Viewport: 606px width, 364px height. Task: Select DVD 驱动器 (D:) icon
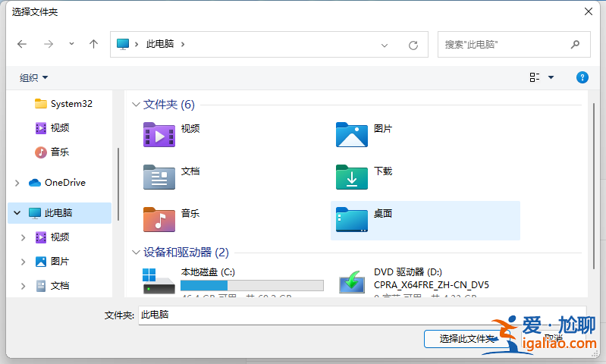click(352, 282)
